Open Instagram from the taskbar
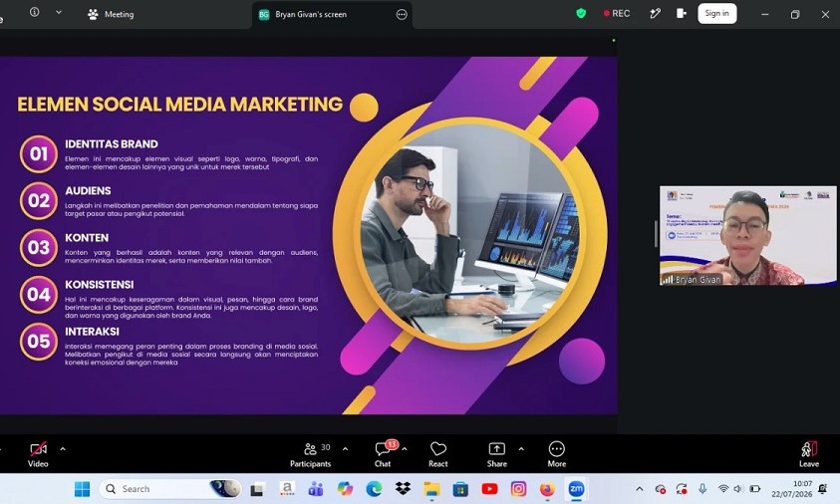 (518, 489)
